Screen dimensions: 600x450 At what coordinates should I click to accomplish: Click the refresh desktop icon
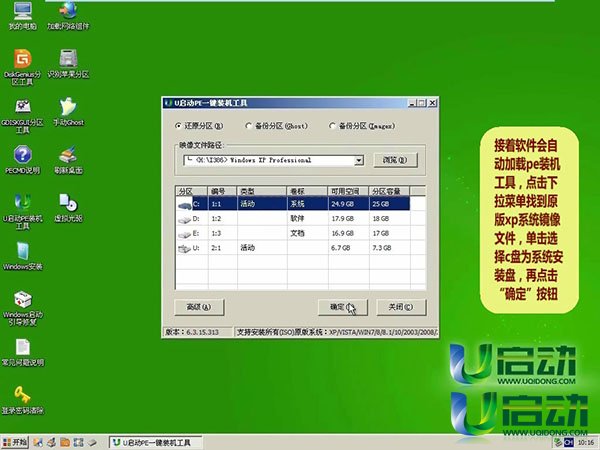click(x=68, y=160)
